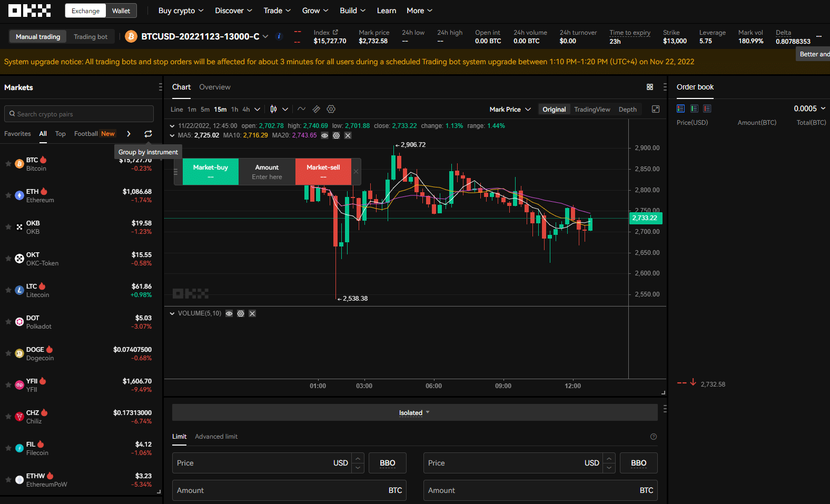The width and height of the screenshot is (830, 504).
Task: Select the 5m timeframe
Action: pos(205,109)
